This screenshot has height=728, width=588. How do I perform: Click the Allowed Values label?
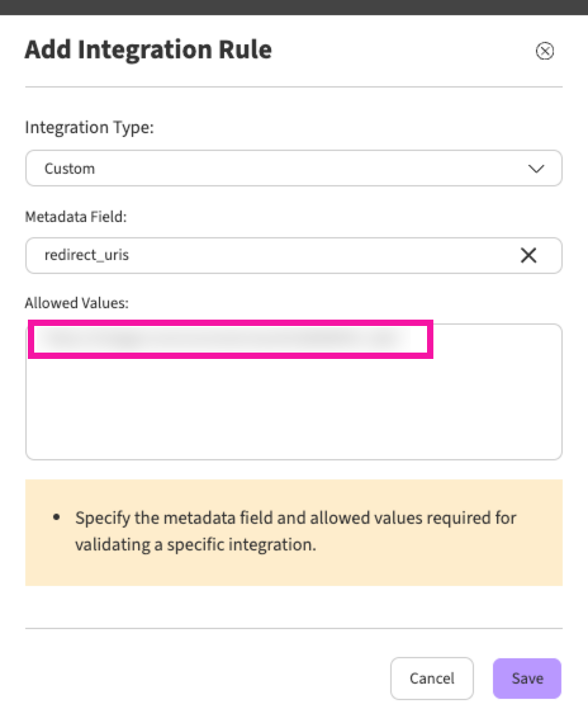point(77,302)
